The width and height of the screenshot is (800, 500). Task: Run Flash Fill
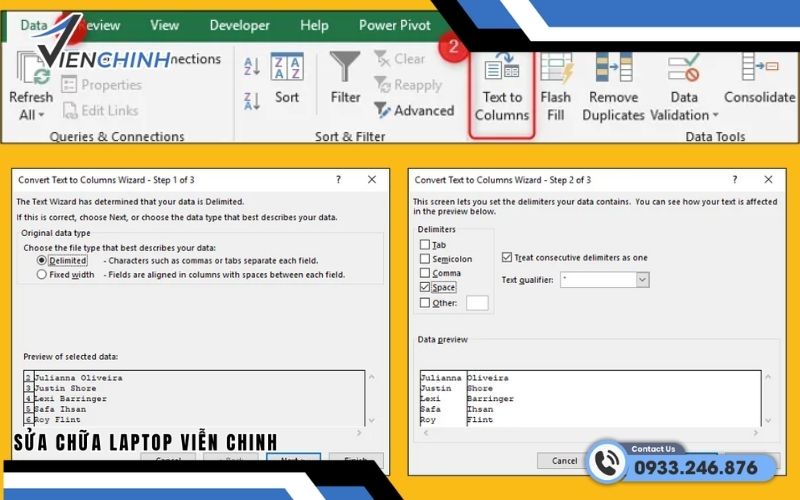556,87
